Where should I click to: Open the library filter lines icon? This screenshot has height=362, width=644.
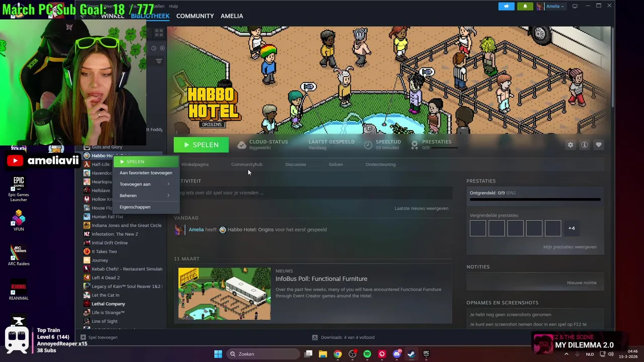tap(158, 61)
